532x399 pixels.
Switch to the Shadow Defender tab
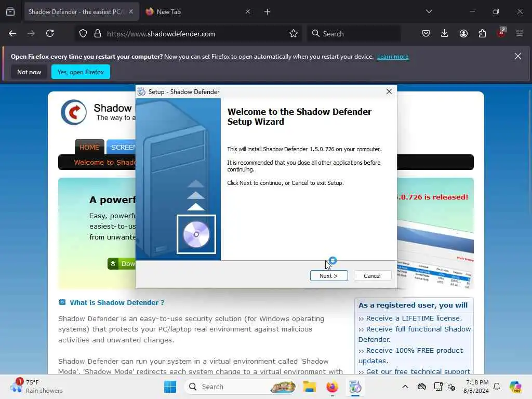point(76,12)
